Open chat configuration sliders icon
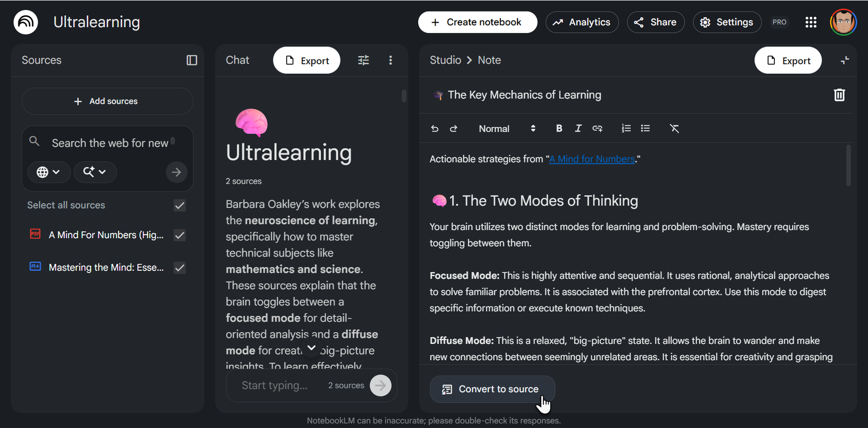 tap(364, 60)
